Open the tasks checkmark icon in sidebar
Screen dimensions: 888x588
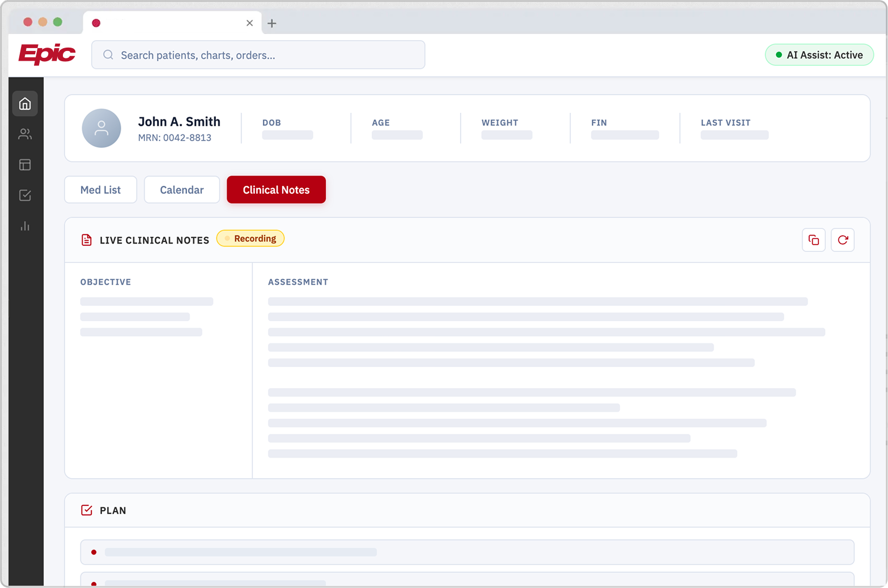[x=25, y=195]
